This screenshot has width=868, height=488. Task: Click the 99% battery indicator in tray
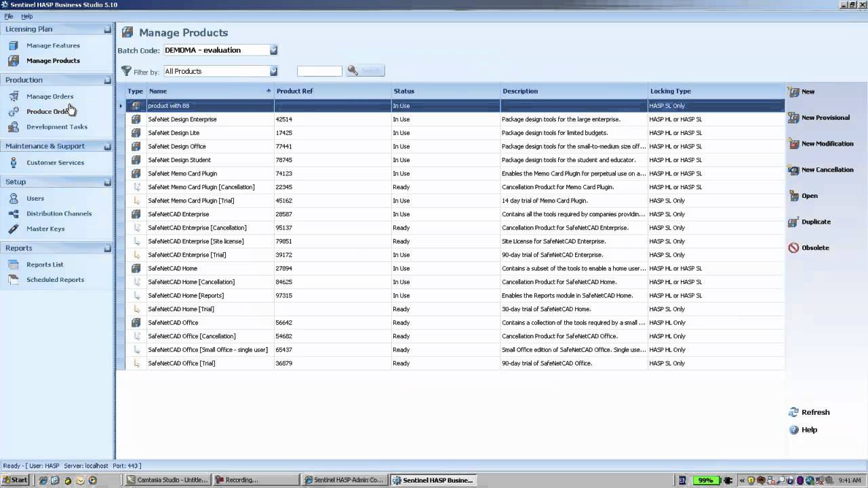point(705,480)
